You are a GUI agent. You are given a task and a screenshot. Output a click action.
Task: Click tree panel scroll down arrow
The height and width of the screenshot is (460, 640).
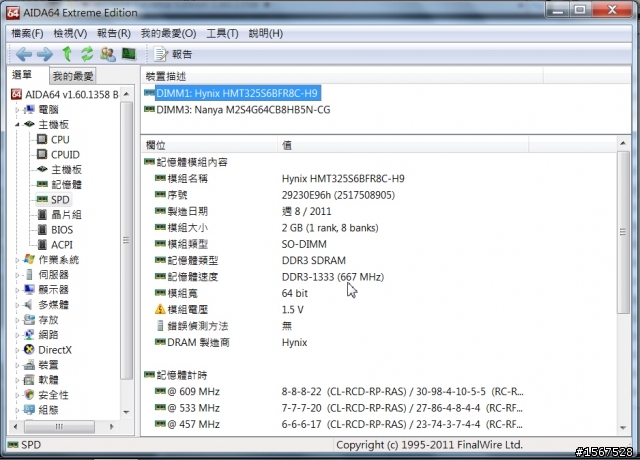click(x=127, y=412)
